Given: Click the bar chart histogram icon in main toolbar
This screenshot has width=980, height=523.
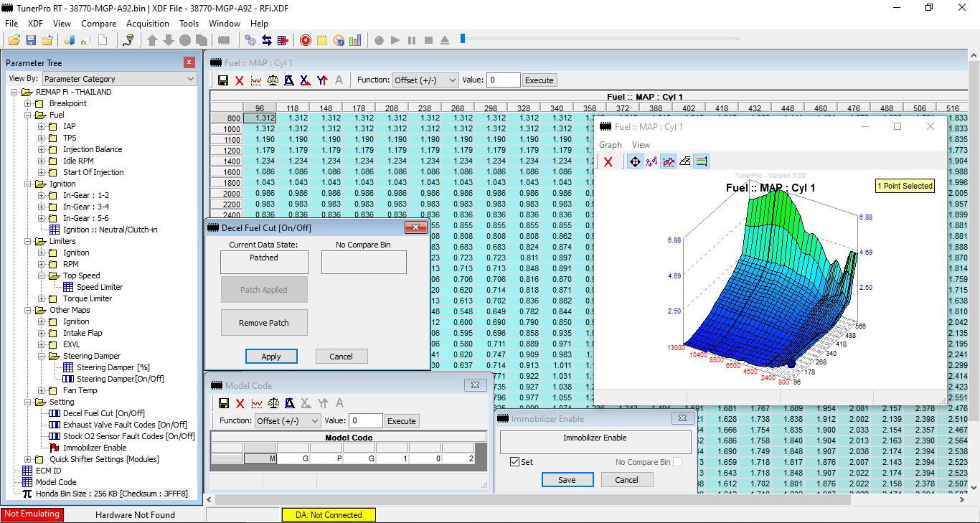Looking at the screenshot, I should coord(355,40).
